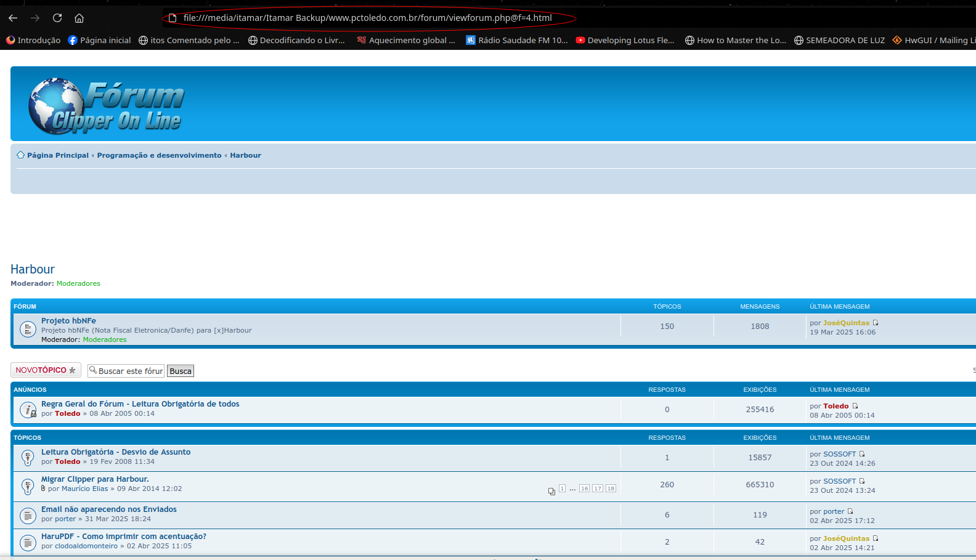Click the Fórum Clipper On Line logo

(107, 106)
